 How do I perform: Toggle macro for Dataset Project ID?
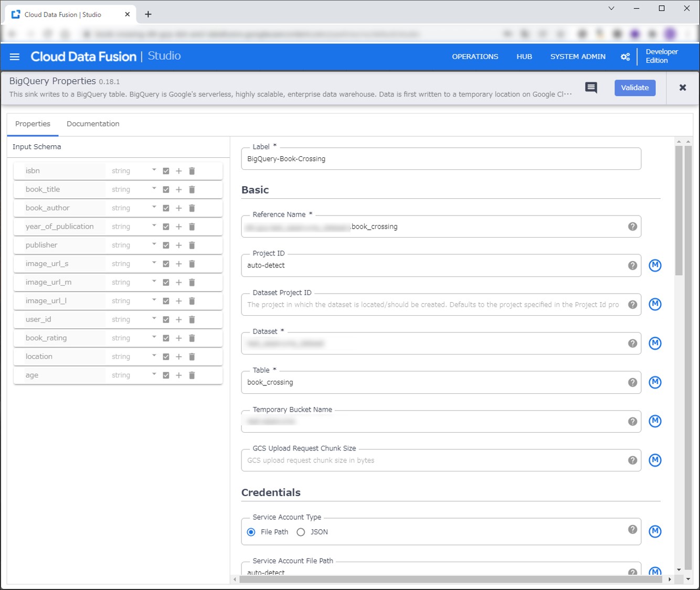click(655, 304)
